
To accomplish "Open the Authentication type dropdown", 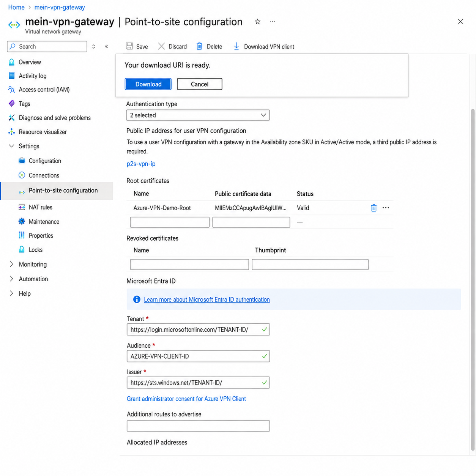I will tap(198, 115).
